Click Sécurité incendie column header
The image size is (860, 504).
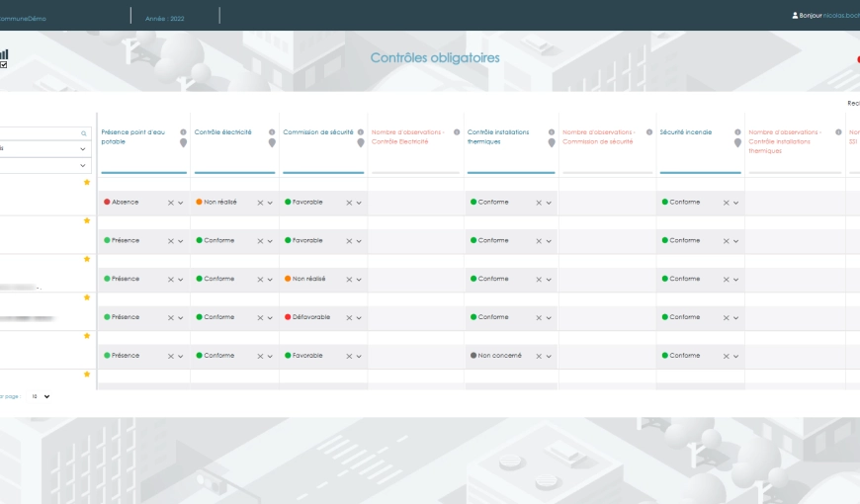(x=686, y=132)
